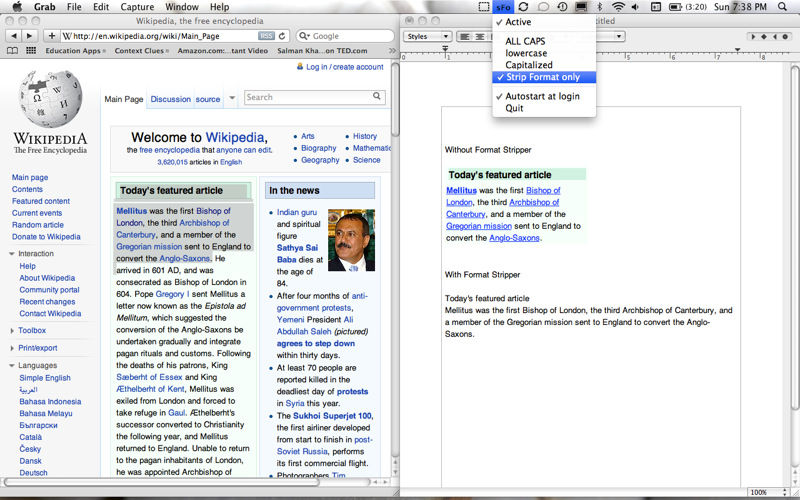The width and height of the screenshot is (800, 500).
Task: Click the battery status icon
Action: [x=675, y=7]
